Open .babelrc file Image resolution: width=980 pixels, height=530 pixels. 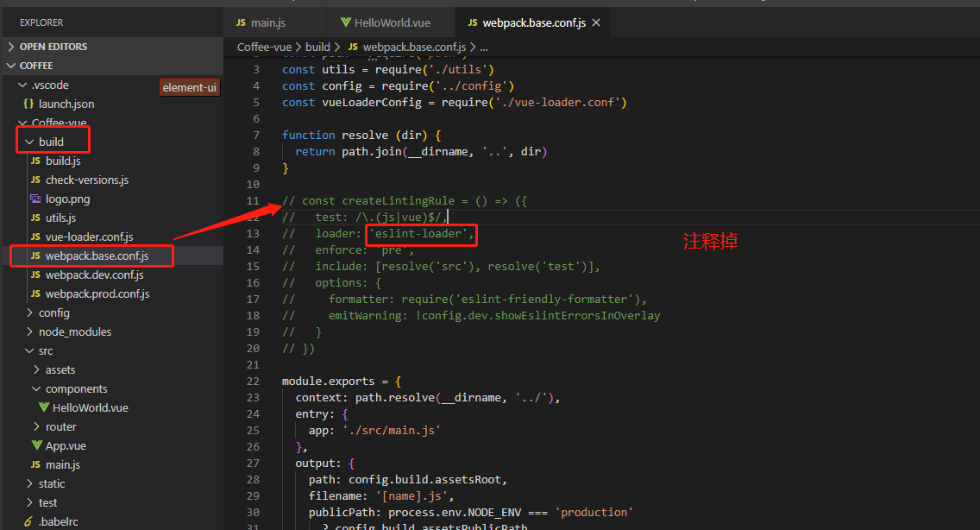point(58,521)
